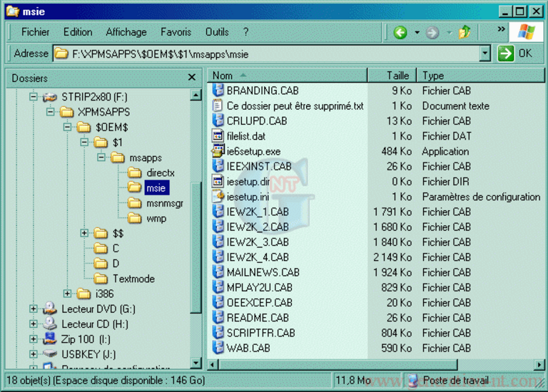Open the Forward history dropdown arrow
The height and width of the screenshot is (392, 548).
tap(449, 33)
